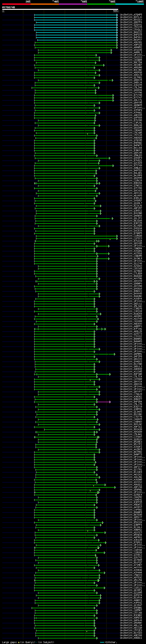Click the label UniRef100_C5LZ46
The height and width of the screenshot is (644, 146).
coord(131,88)
